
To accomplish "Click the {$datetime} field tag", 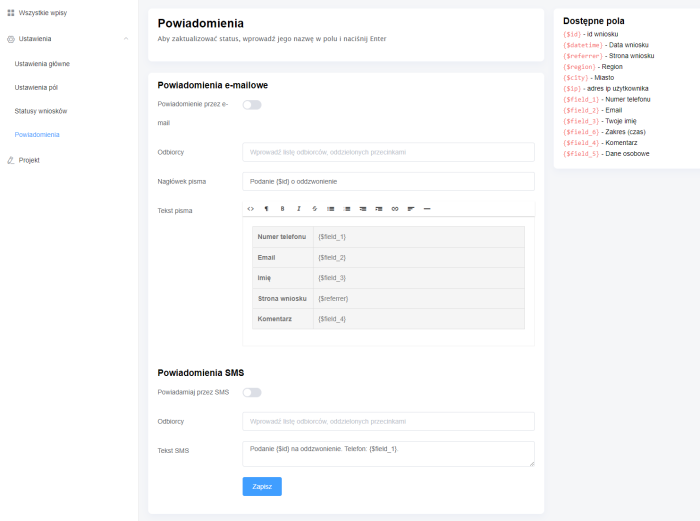I will (583, 45).
